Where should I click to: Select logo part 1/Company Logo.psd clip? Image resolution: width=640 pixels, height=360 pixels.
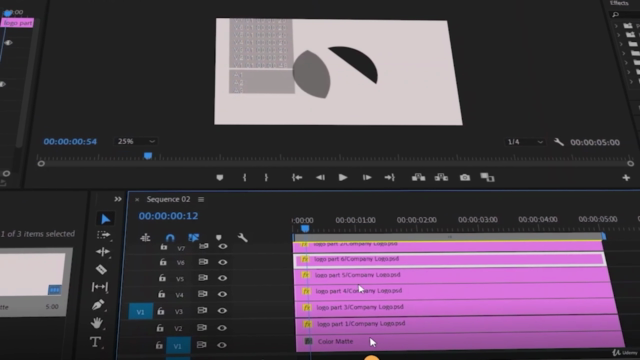click(x=458, y=324)
